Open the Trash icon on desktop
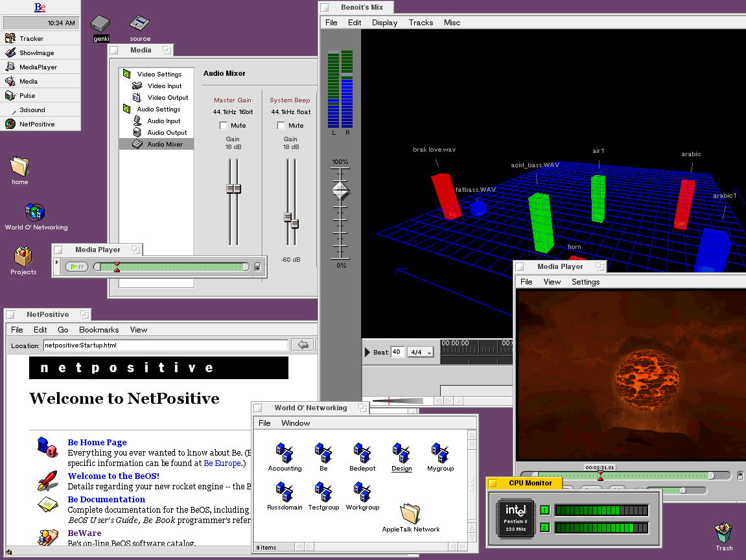The image size is (746, 560). pyautogui.click(x=723, y=533)
